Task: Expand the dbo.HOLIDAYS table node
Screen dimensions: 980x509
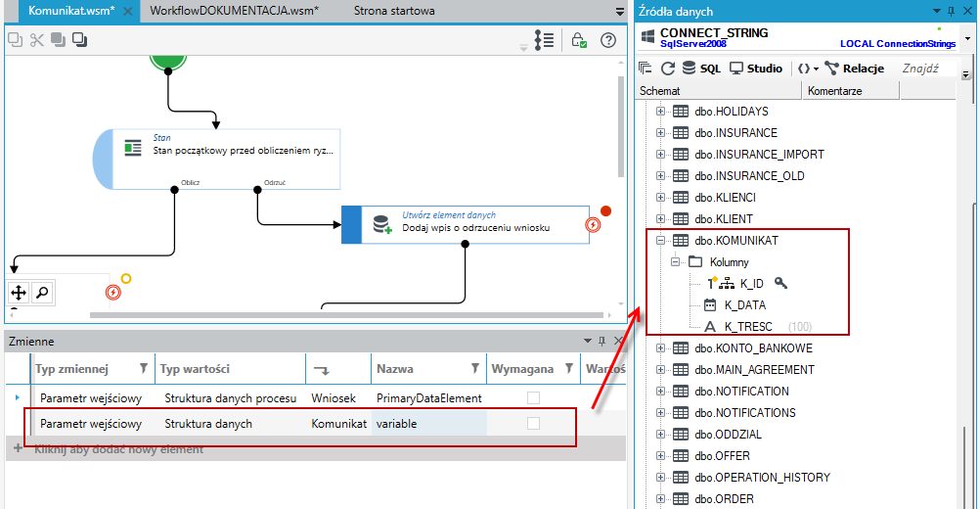Action: point(660,112)
